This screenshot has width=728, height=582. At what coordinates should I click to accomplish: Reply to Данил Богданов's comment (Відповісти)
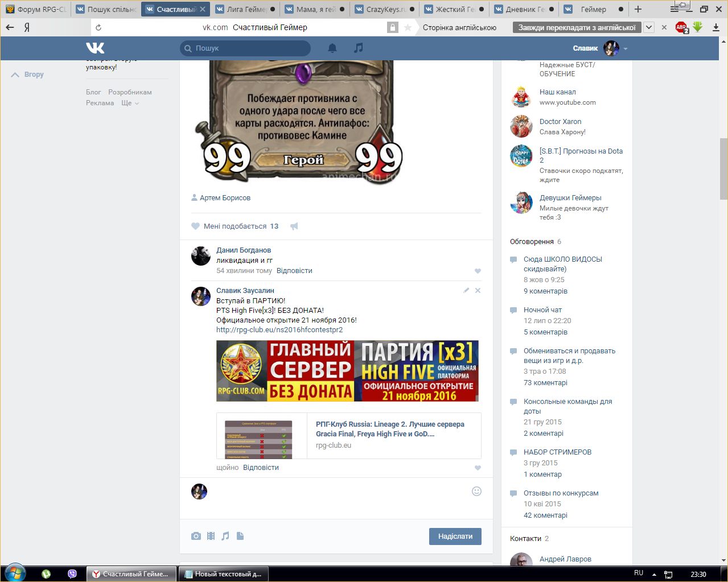(x=294, y=271)
